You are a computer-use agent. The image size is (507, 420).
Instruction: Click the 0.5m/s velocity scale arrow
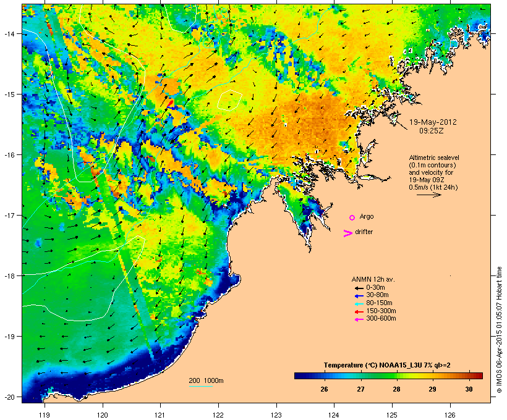(x=428, y=195)
